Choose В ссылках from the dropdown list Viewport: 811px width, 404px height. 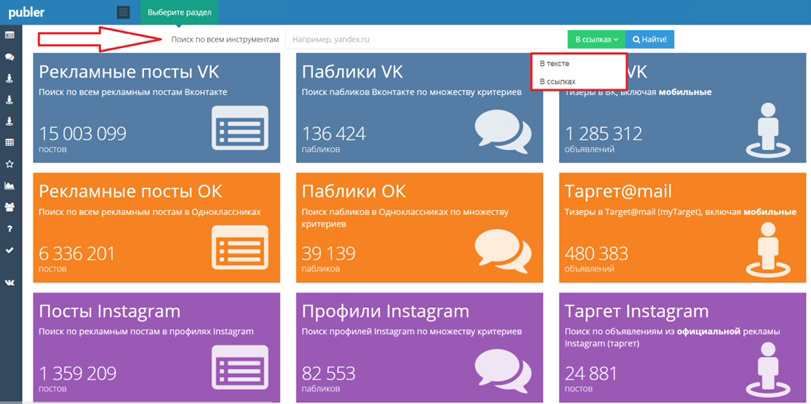click(557, 81)
